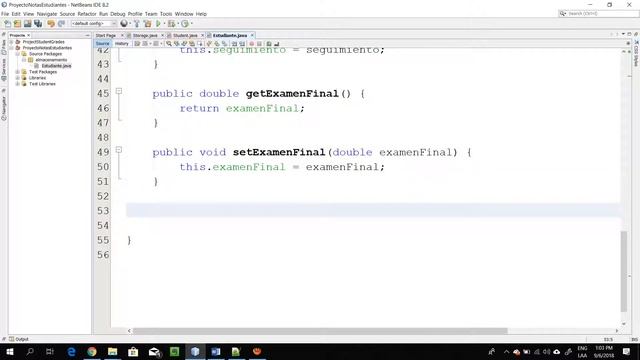
Task: Click the Start Macro Recording red circle icon
Action: coord(251,44)
